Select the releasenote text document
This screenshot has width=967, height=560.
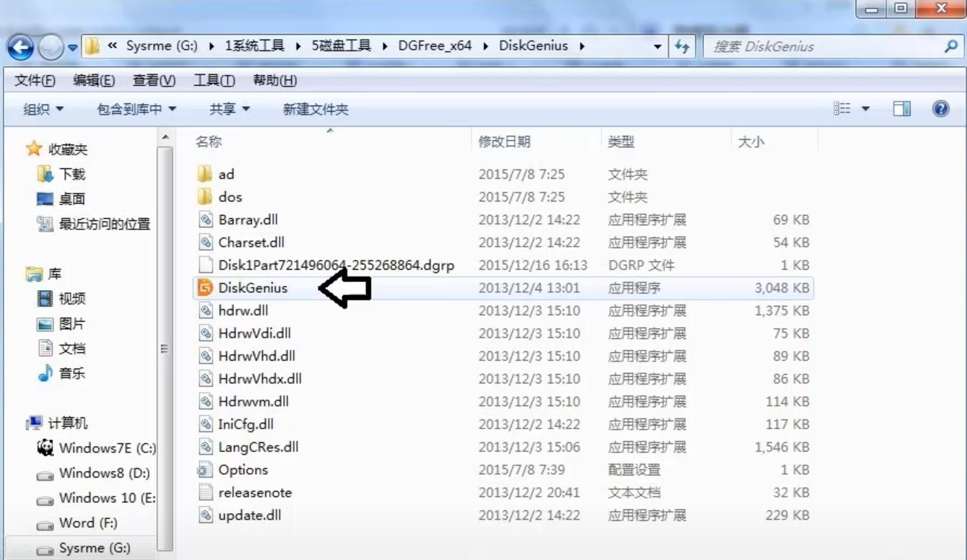(255, 493)
